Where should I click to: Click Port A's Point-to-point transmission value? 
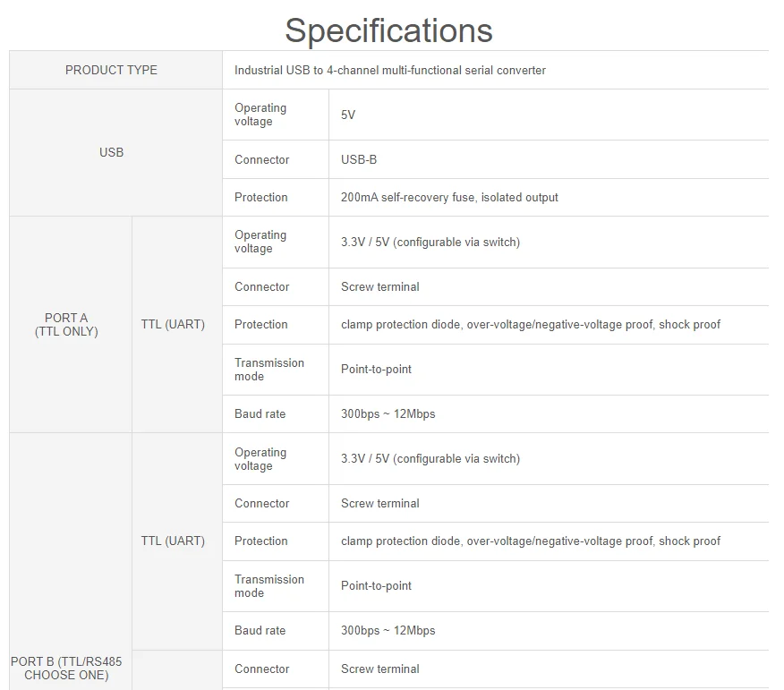point(376,369)
